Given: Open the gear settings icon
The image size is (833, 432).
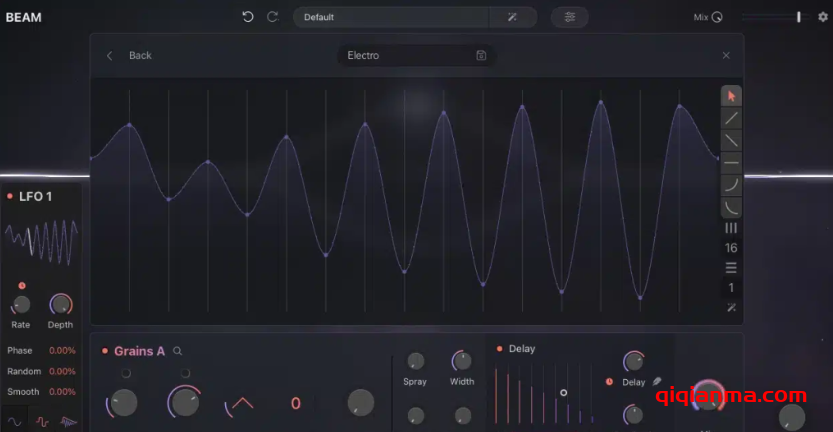Looking at the screenshot, I should pos(823,17).
